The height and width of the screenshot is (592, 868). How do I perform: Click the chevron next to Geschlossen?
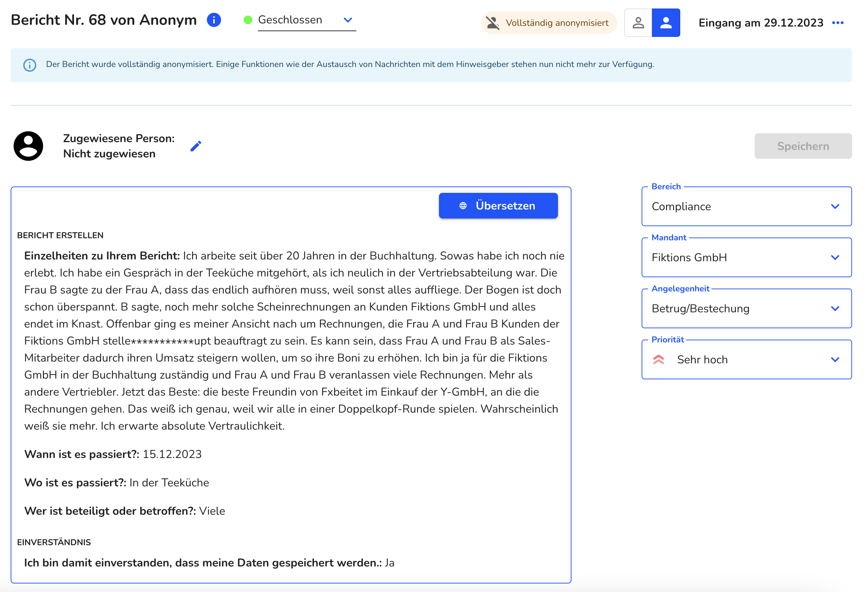coord(348,20)
